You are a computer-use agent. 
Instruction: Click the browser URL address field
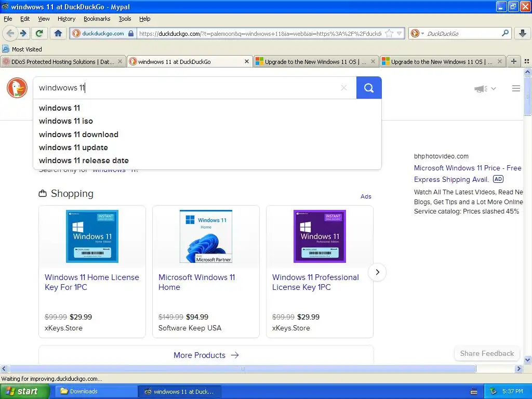260,33
